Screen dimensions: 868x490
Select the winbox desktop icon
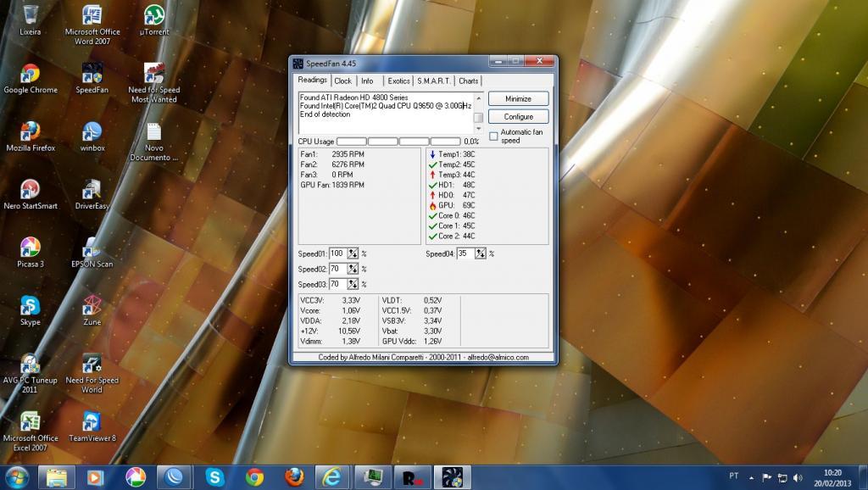coord(92,136)
